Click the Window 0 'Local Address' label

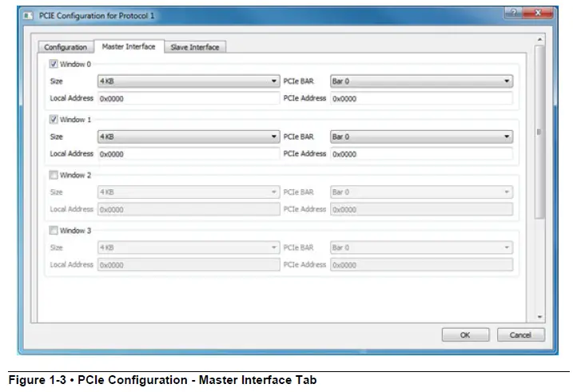click(72, 98)
